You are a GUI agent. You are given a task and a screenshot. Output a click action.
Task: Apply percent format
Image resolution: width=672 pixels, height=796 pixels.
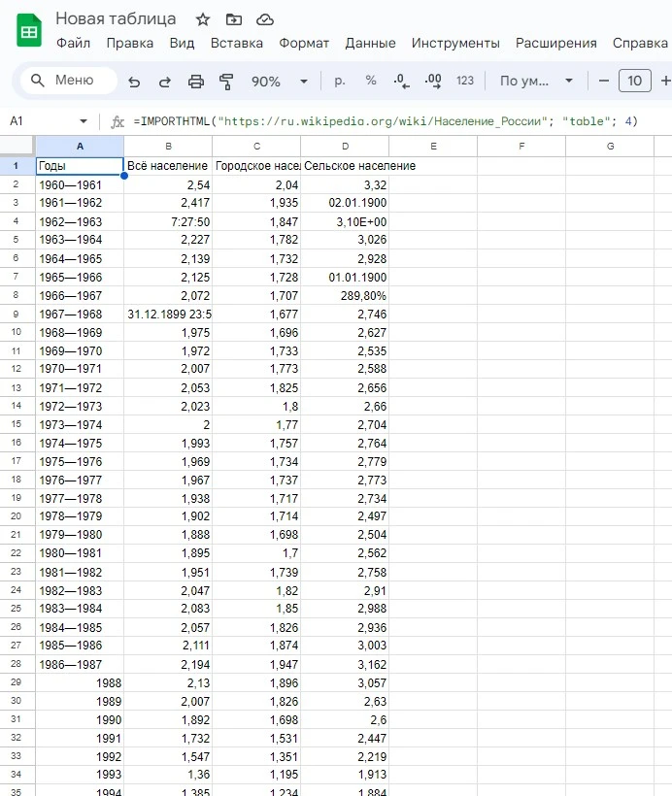(371, 82)
